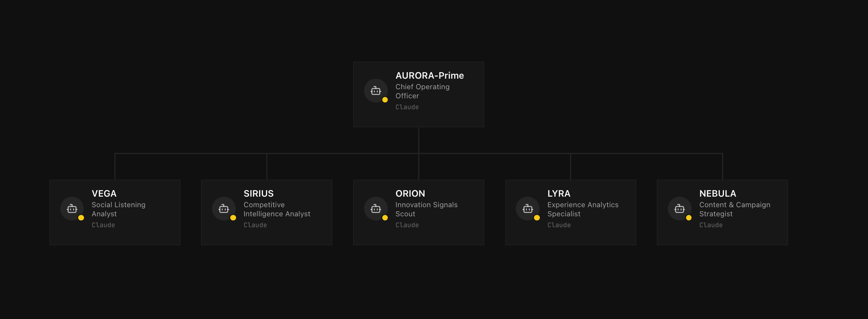Select the SIRIUS agent name

tap(259, 193)
